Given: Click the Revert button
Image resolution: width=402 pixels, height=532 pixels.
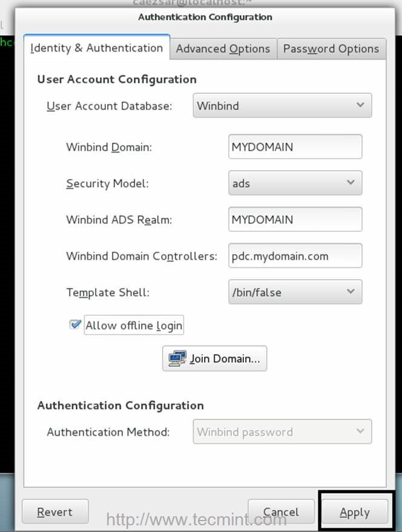Looking at the screenshot, I should pos(55,512).
